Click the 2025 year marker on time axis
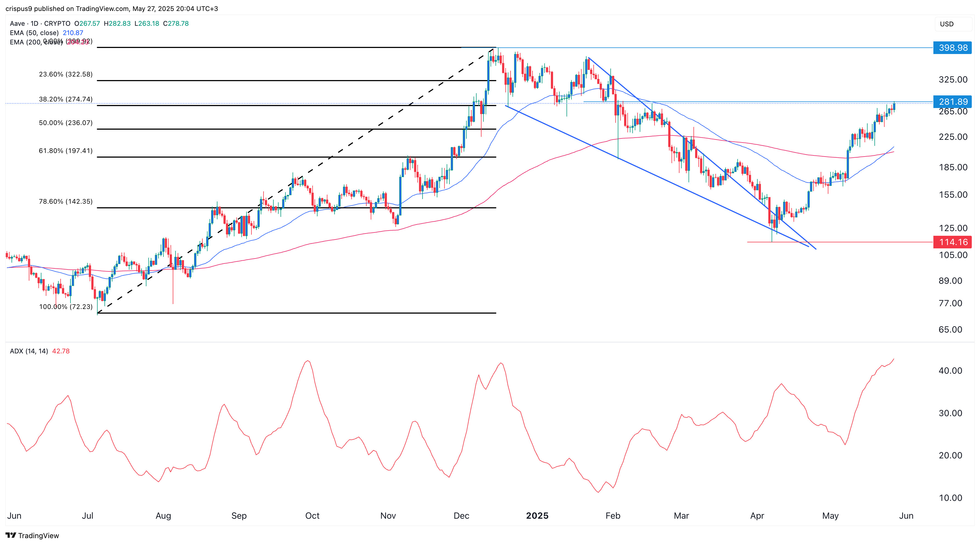Screen dimensions: 980x545 [537, 516]
